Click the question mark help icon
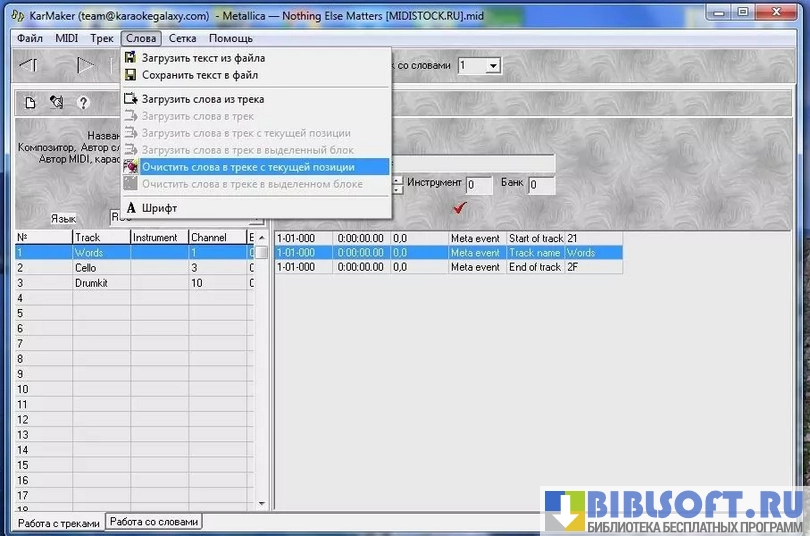The width and height of the screenshot is (810, 536). pyautogui.click(x=83, y=102)
